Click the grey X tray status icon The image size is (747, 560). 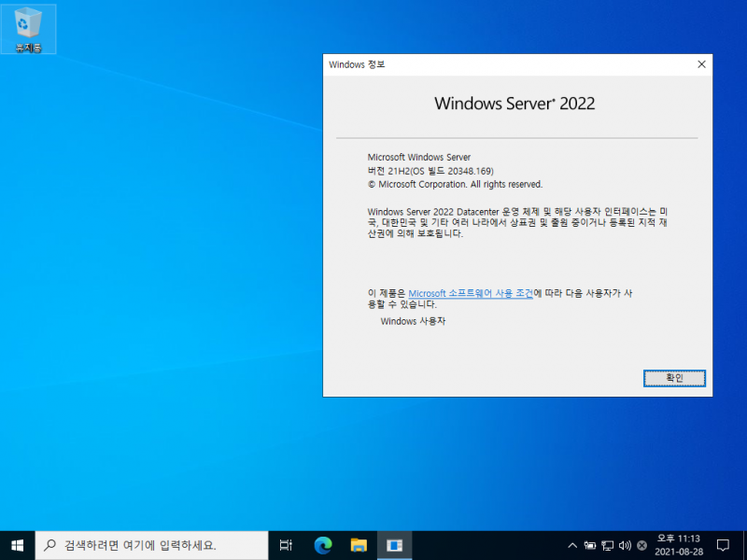tap(641, 545)
